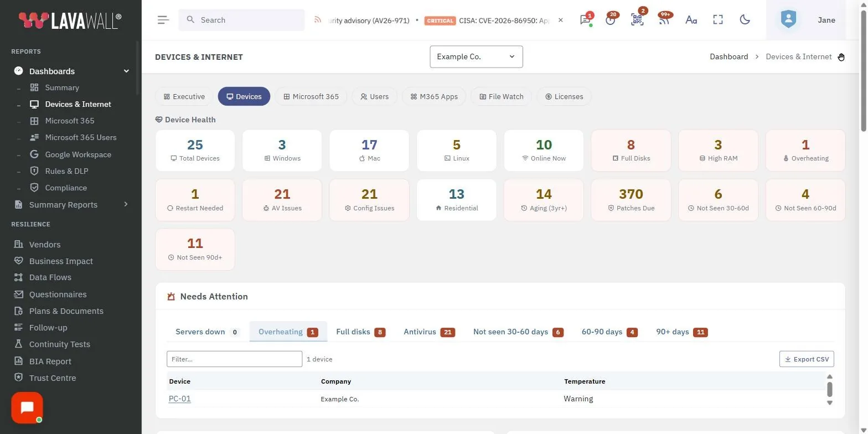The image size is (868, 434).
Task: Switch to dark mode with the moon icon
Action: tap(745, 20)
